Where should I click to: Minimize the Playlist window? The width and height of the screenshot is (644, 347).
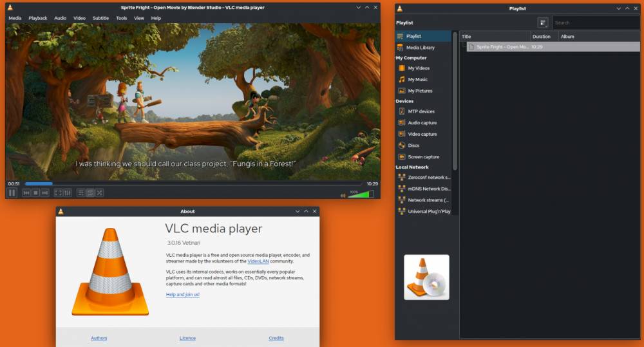tap(618, 8)
